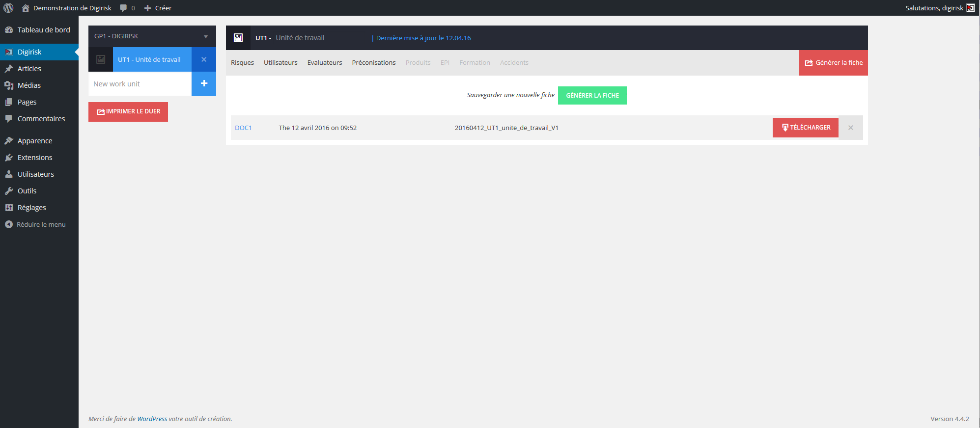Screen dimensions: 980x428
Task: Click the Articles pin icon
Action: tap(9, 69)
